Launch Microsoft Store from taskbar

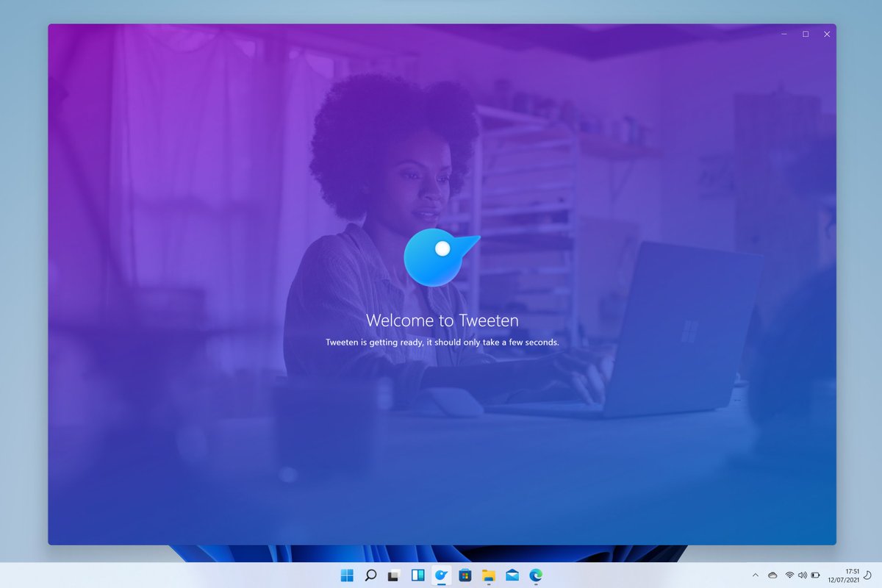pyautogui.click(x=465, y=576)
